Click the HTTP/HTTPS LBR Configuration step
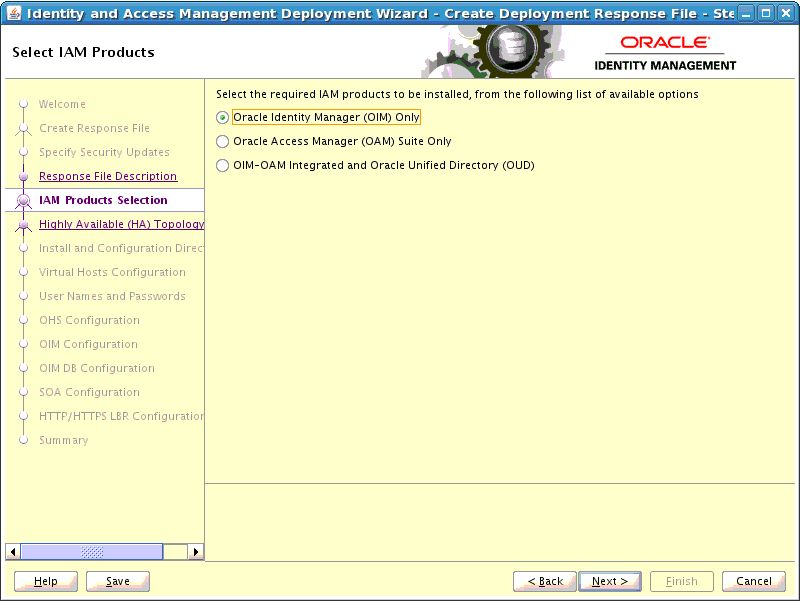 (x=121, y=416)
